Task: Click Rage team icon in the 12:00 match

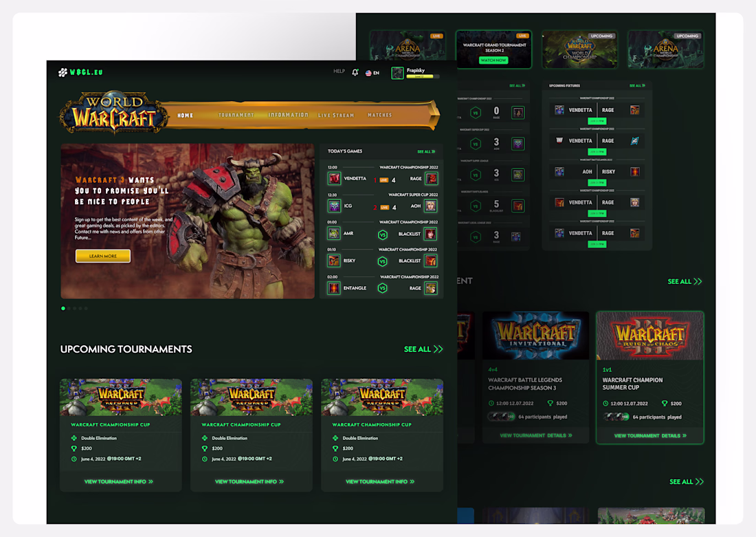Action: click(432, 179)
